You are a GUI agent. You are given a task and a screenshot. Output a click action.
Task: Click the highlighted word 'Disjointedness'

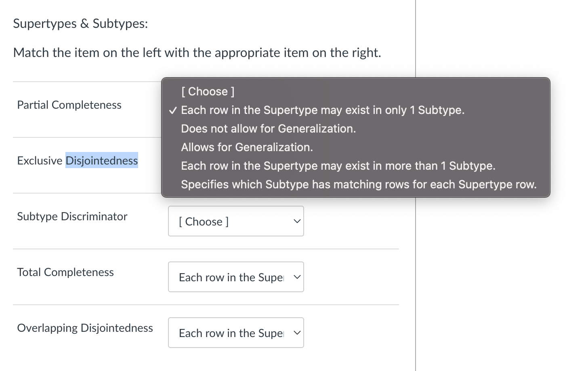click(x=101, y=160)
